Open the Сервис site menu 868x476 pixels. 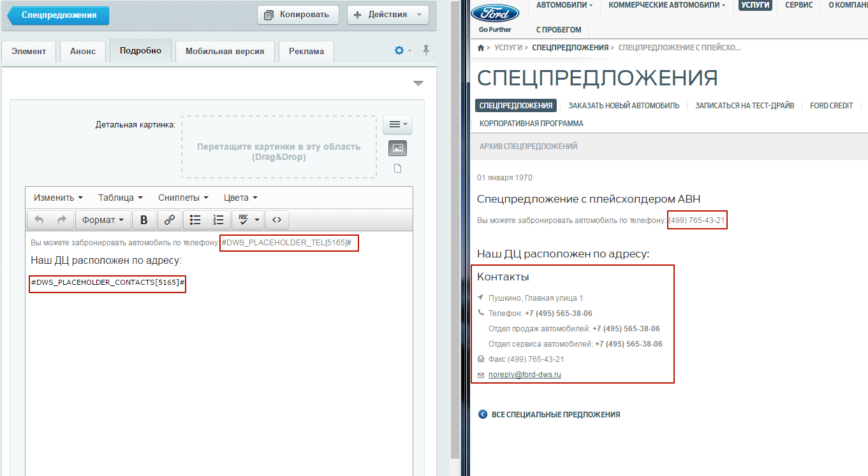point(799,5)
